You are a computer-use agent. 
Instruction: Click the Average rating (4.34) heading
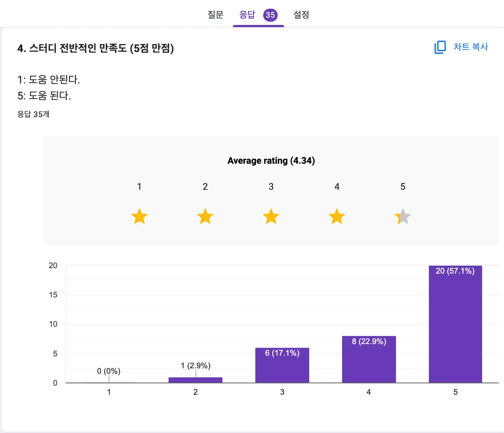(271, 160)
